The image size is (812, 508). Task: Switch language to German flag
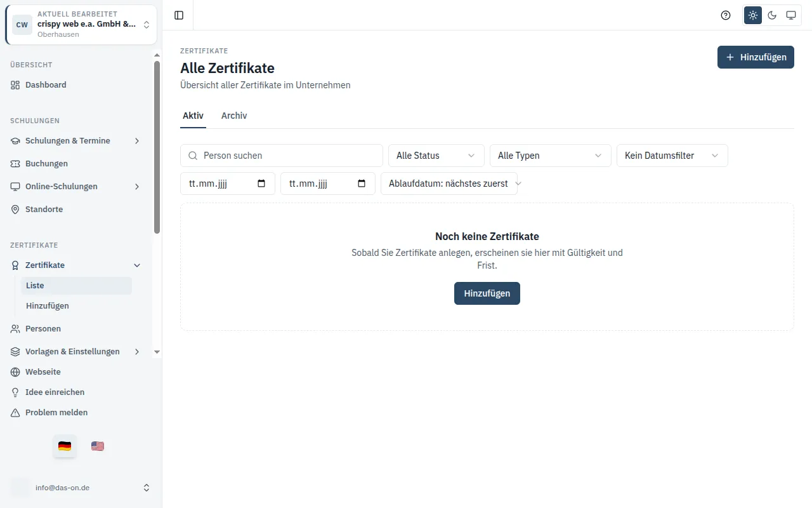point(65,446)
